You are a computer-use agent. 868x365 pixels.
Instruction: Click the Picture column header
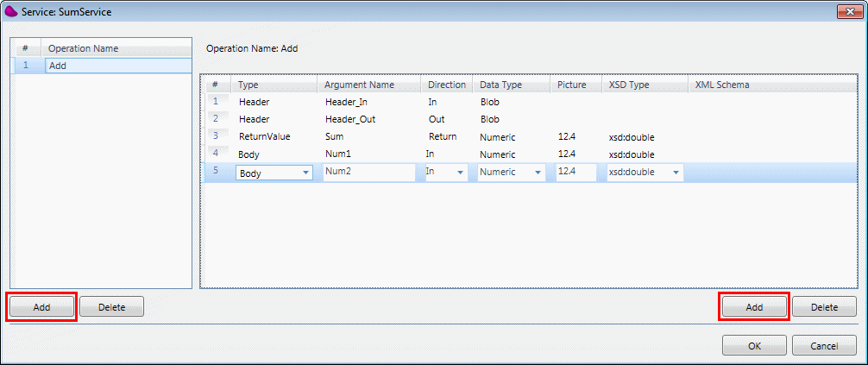pos(576,85)
